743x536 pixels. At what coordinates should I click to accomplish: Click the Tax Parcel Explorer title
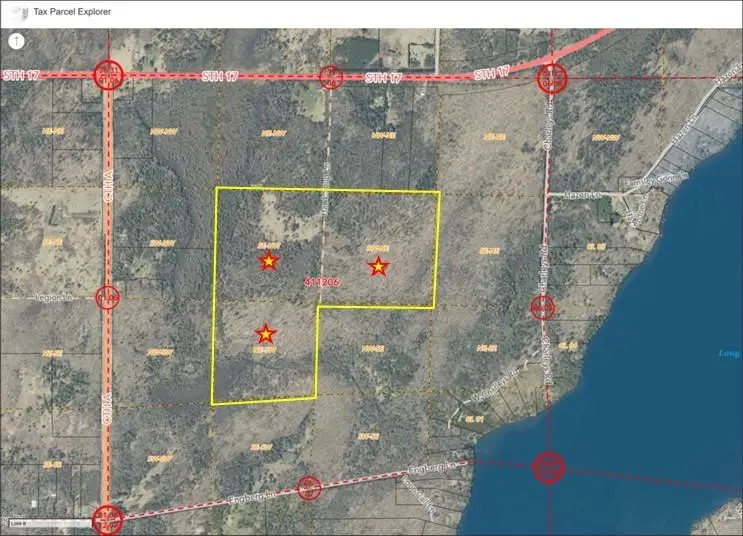68,12
